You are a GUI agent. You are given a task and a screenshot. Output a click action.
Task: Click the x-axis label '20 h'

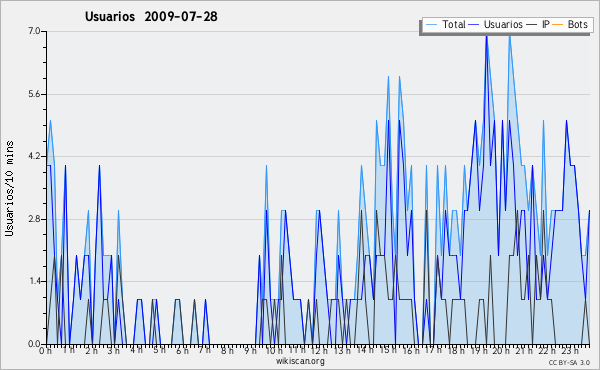(x=501, y=351)
